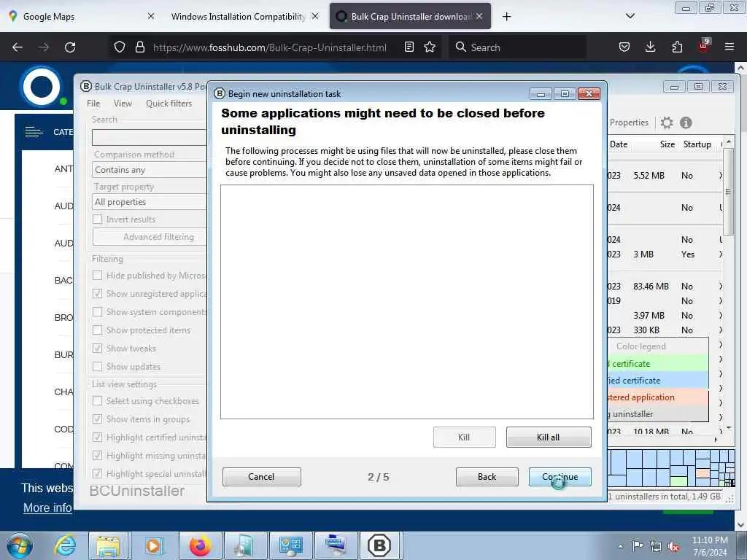Viewport: 747px width, 560px height.
Task: Open the categories hamburger icon on FossHub
Action: (x=34, y=132)
